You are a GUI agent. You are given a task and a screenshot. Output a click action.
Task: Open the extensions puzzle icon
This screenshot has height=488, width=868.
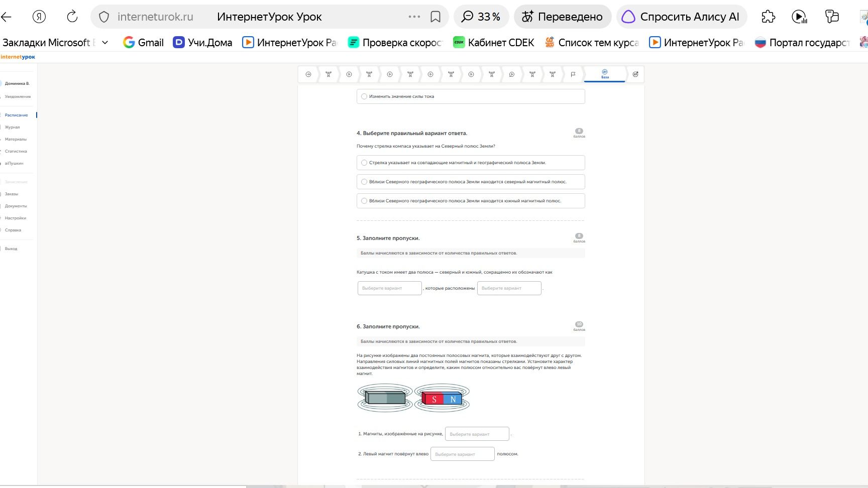coord(769,17)
